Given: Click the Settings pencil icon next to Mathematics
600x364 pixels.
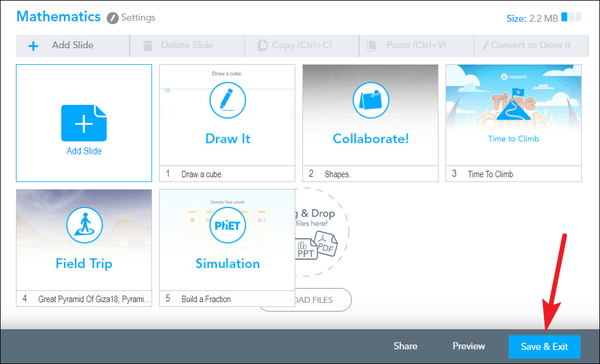Looking at the screenshot, I should (113, 18).
